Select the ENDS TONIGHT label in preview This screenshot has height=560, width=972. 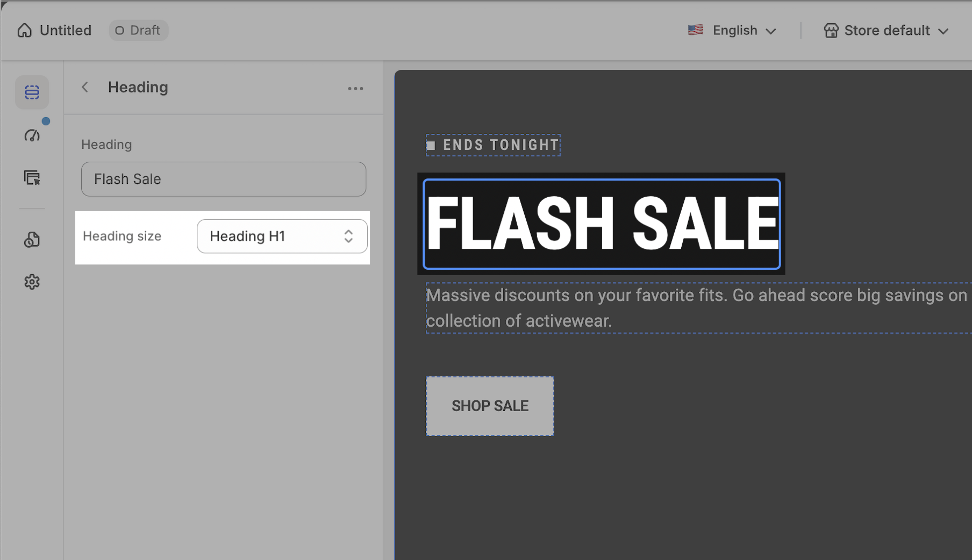(x=494, y=145)
